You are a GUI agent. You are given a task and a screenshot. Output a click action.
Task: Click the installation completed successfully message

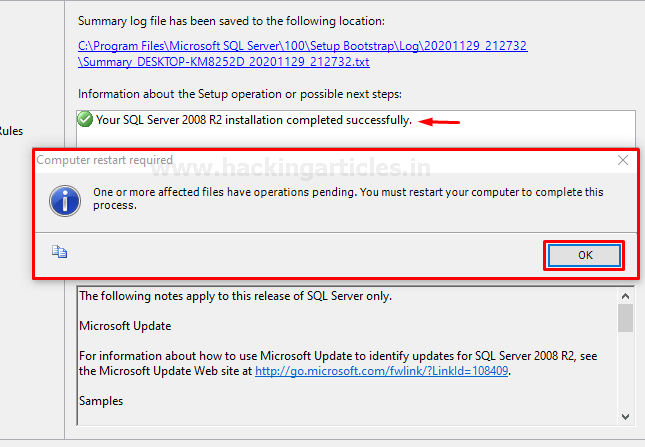(254, 121)
